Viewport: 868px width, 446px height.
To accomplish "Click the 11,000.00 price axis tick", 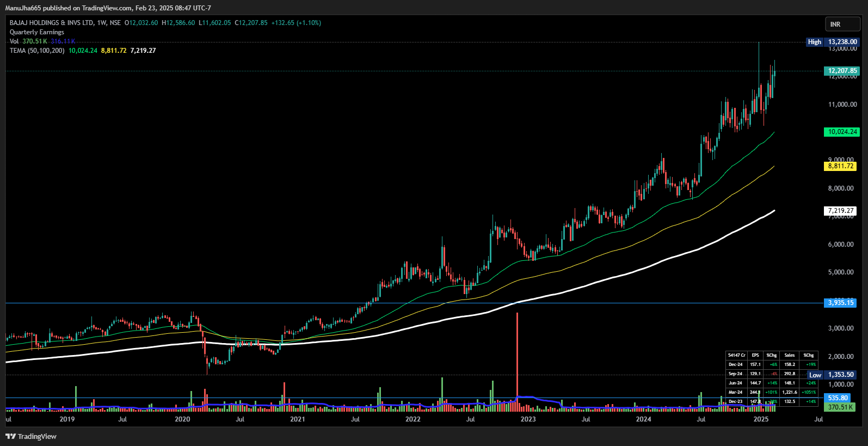I will [x=842, y=105].
